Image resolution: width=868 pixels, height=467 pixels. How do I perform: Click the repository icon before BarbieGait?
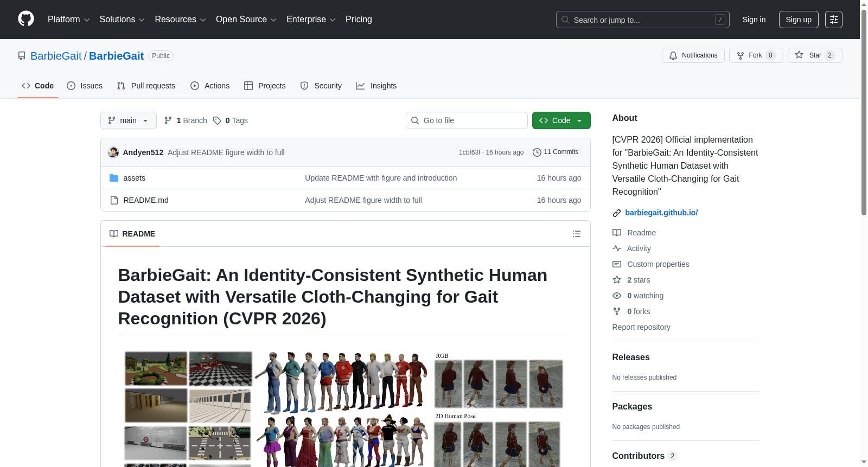tap(22, 56)
